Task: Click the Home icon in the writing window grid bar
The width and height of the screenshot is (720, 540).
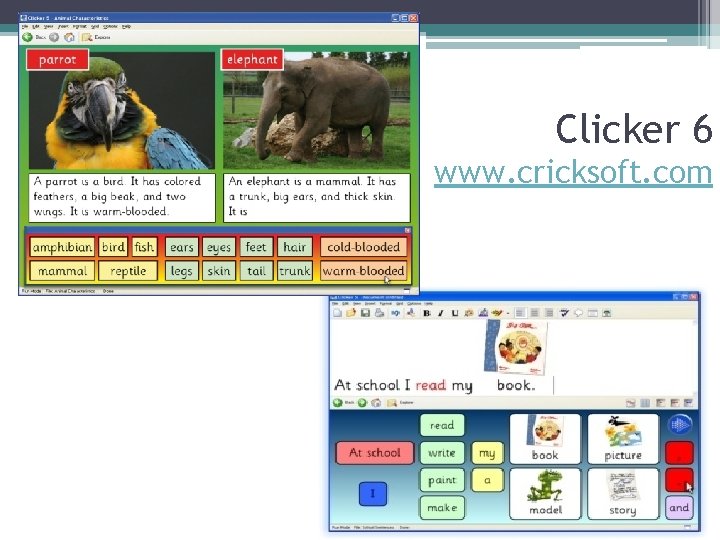Action: [x=376, y=403]
